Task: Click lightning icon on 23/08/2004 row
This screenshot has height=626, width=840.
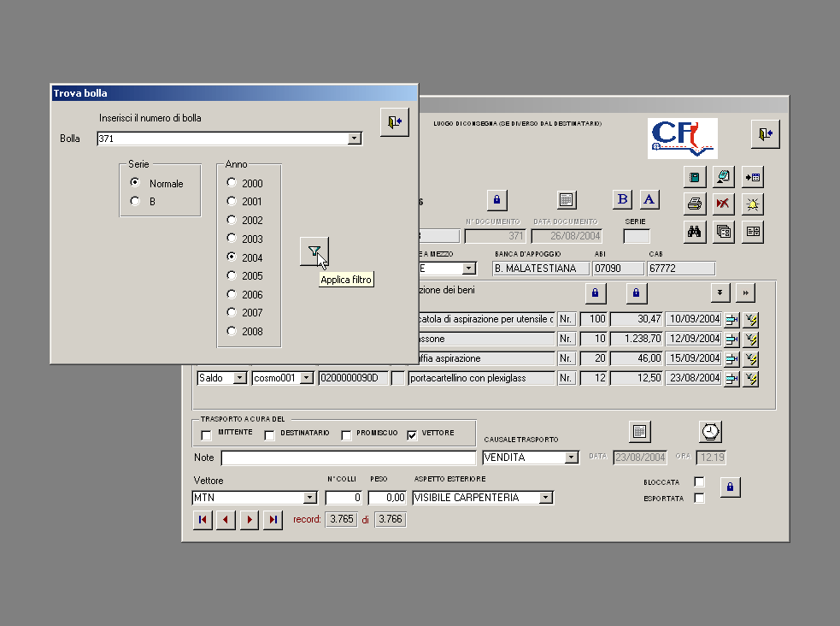Action: [x=751, y=379]
